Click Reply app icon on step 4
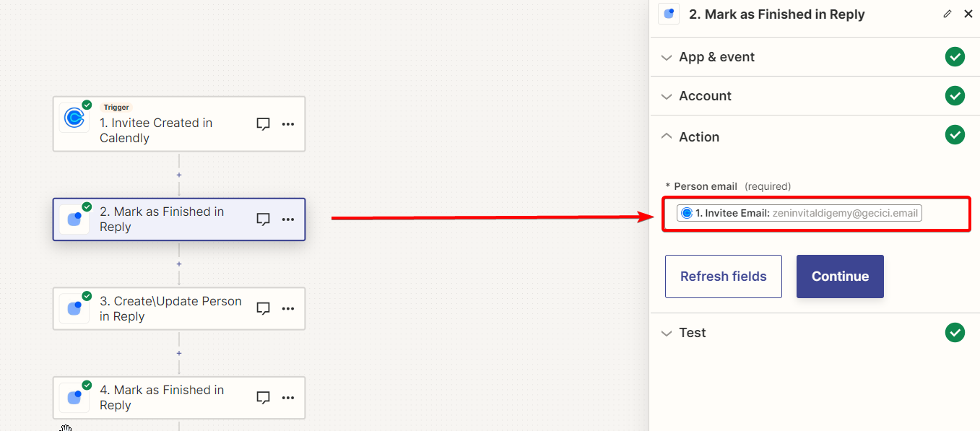 click(74, 397)
